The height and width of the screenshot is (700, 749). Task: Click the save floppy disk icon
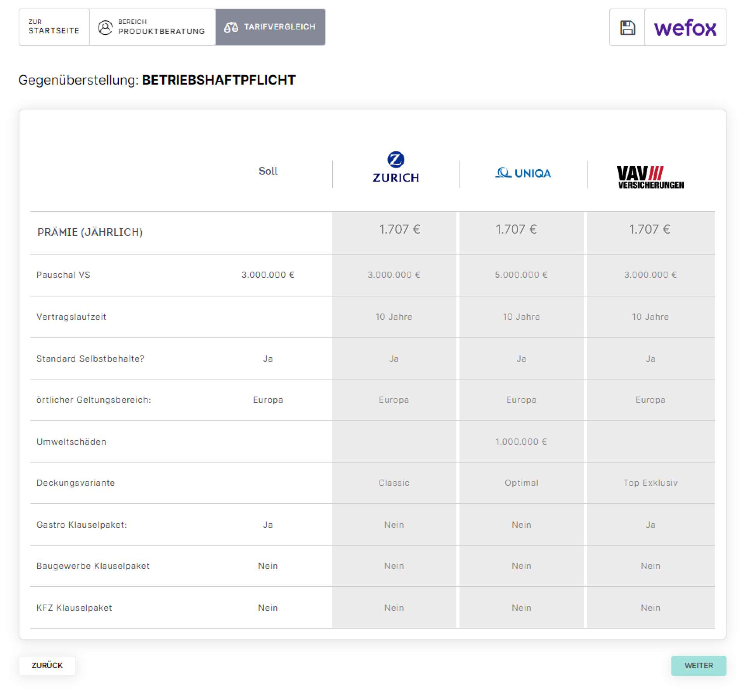click(x=627, y=28)
